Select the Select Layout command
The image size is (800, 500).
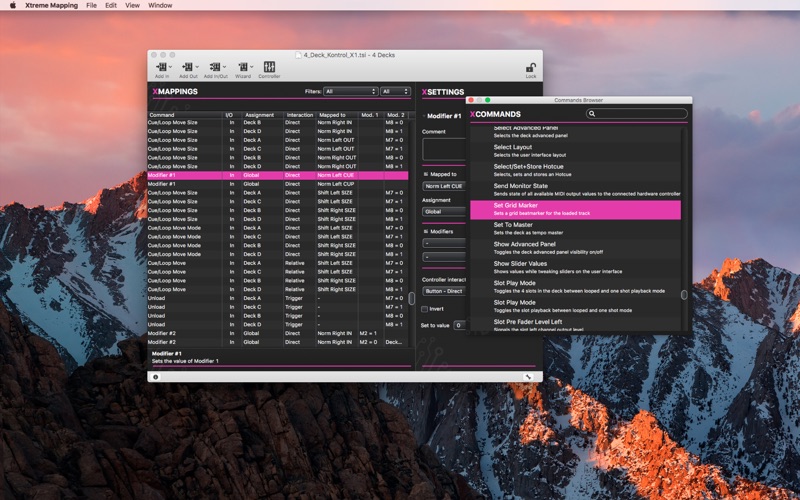(575, 151)
